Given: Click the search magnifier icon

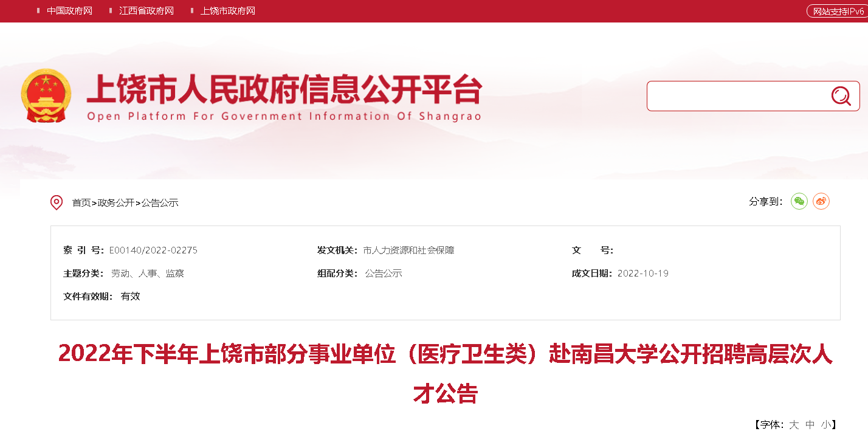Looking at the screenshot, I should 841,96.
